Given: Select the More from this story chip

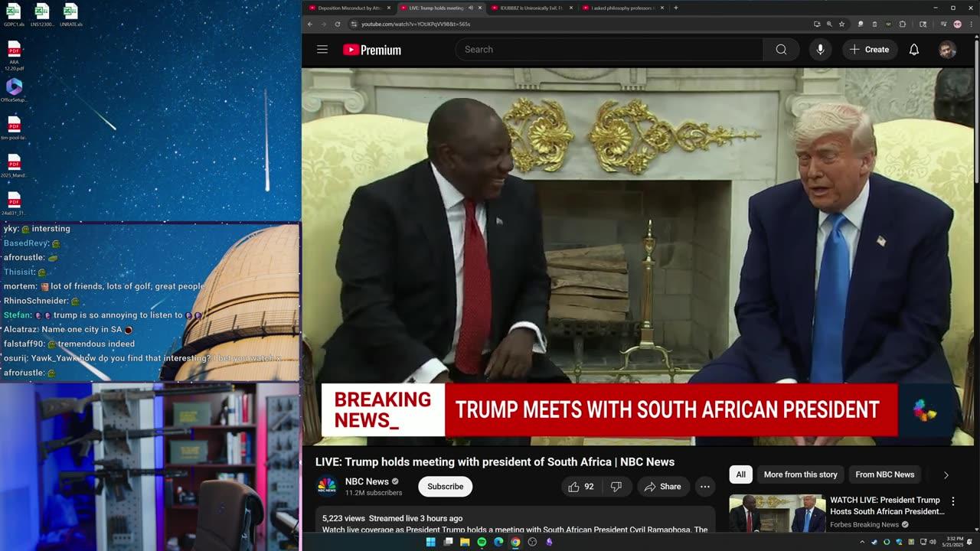Looking at the screenshot, I should click(x=800, y=474).
